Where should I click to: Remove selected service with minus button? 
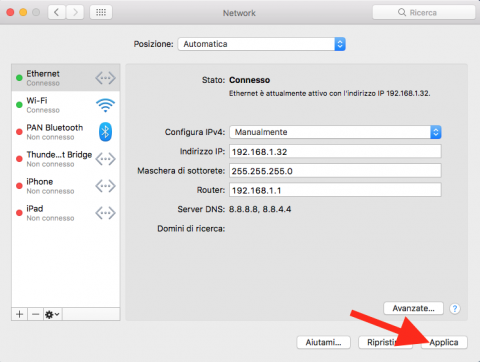(35, 314)
